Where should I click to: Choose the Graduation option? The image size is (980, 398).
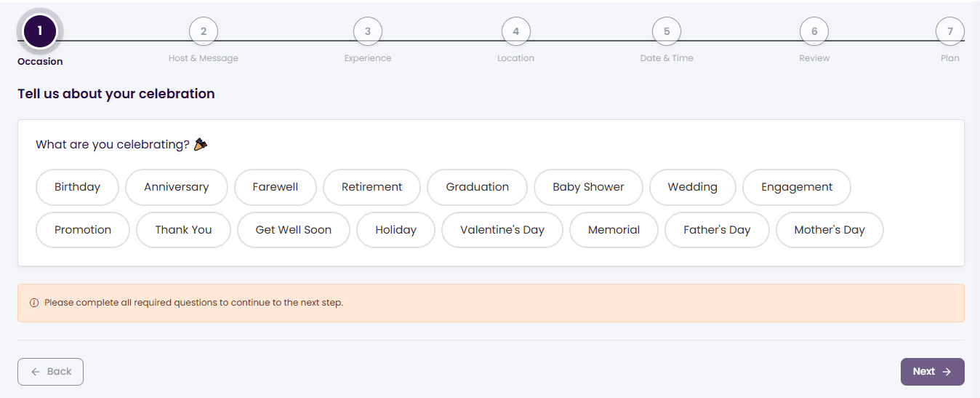click(478, 187)
